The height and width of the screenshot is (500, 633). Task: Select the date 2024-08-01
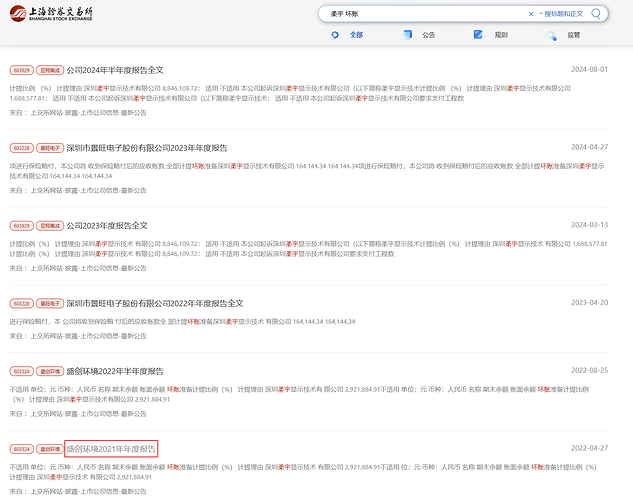[x=589, y=69]
